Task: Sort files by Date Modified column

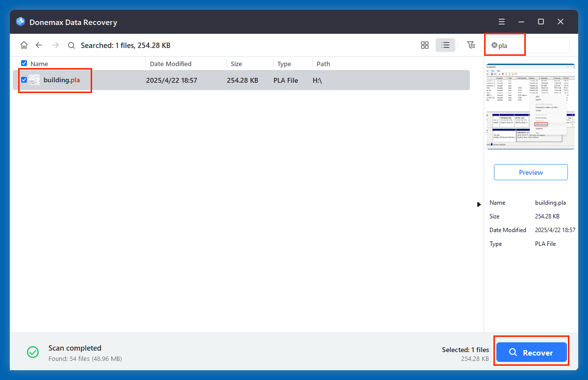Action: pyautogui.click(x=171, y=63)
